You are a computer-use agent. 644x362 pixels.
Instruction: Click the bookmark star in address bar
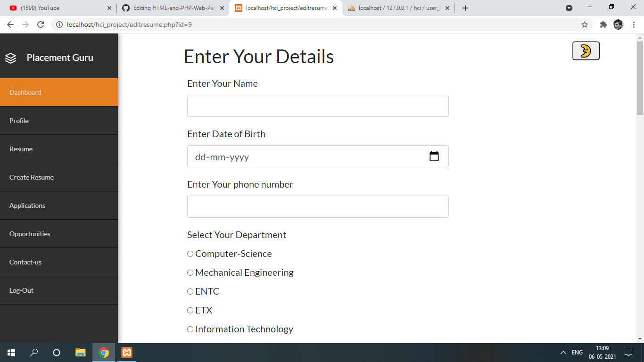click(584, 25)
